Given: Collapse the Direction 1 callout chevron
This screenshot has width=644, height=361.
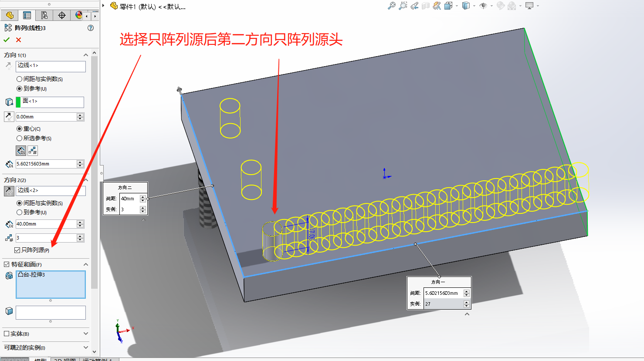Looking at the screenshot, I should pyautogui.click(x=467, y=314).
